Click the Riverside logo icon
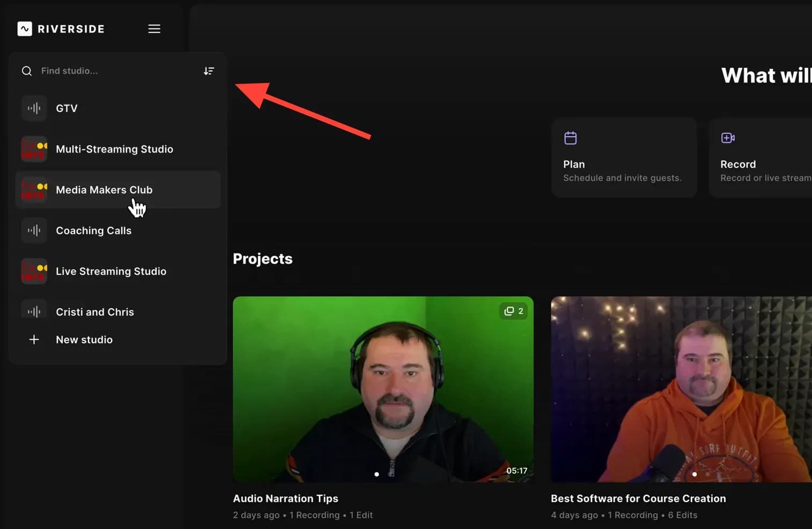 tap(25, 29)
